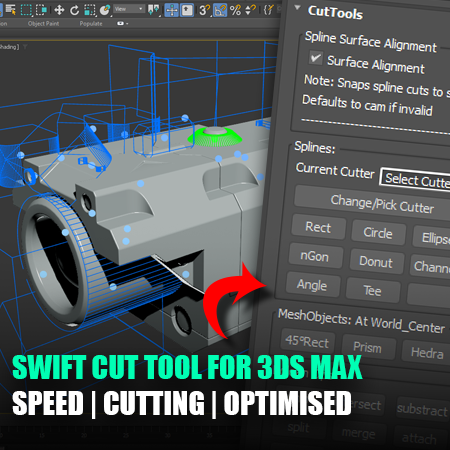The width and height of the screenshot is (450, 450).
Task: Select the green cutter object in viewport
Action: [x=214, y=136]
